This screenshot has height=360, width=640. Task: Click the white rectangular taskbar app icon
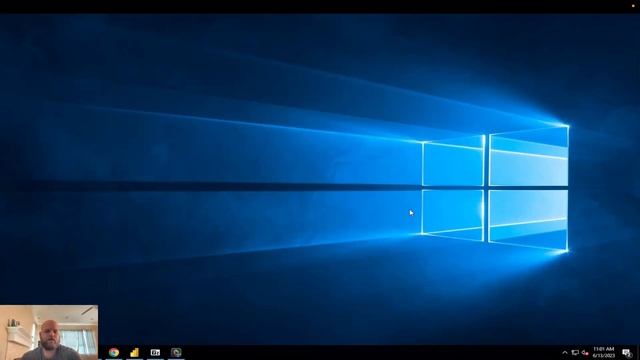pyautogui.click(x=155, y=352)
